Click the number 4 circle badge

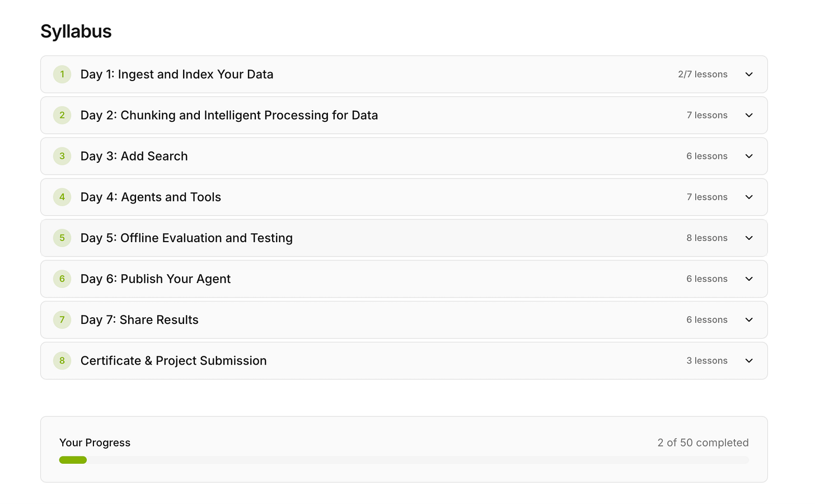(62, 197)
